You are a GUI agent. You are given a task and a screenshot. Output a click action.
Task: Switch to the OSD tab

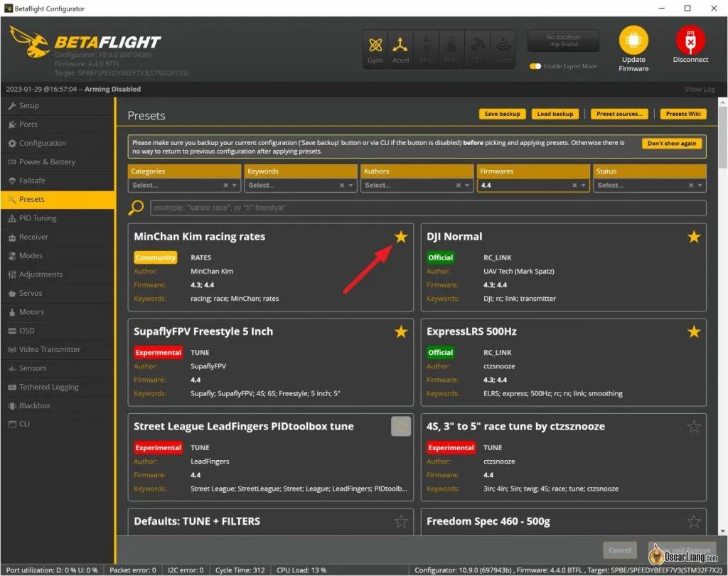click(x=58, y=331)
